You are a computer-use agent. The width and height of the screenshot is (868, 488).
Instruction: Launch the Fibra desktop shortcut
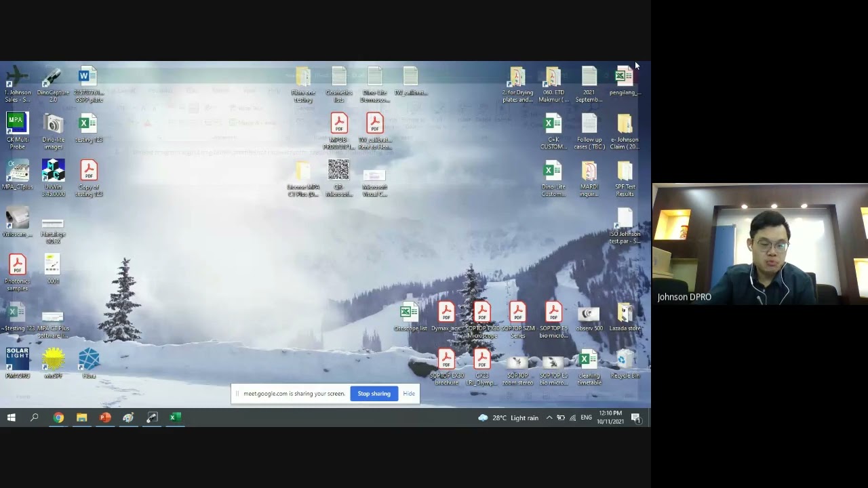88,363
